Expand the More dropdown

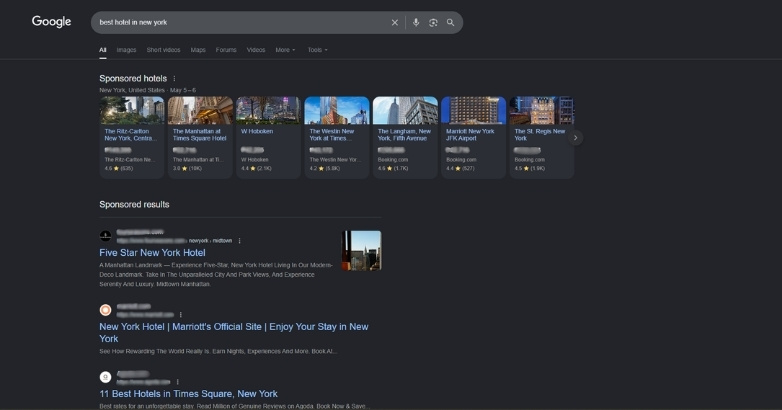285,50
